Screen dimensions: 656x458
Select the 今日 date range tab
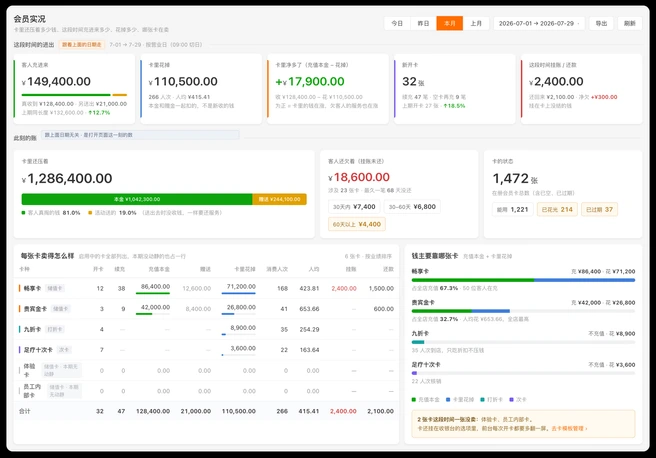(x=397, y=23)
